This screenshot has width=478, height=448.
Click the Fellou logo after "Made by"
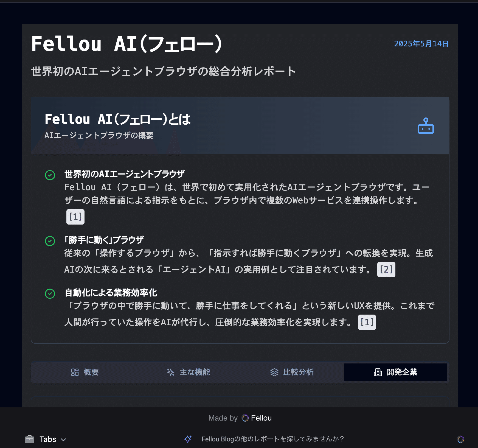click(245, 418)
